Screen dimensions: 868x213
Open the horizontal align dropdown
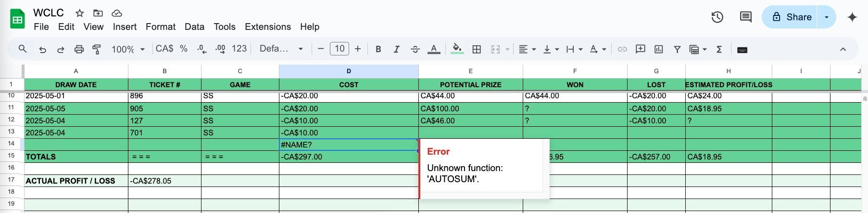click(528, 49)
